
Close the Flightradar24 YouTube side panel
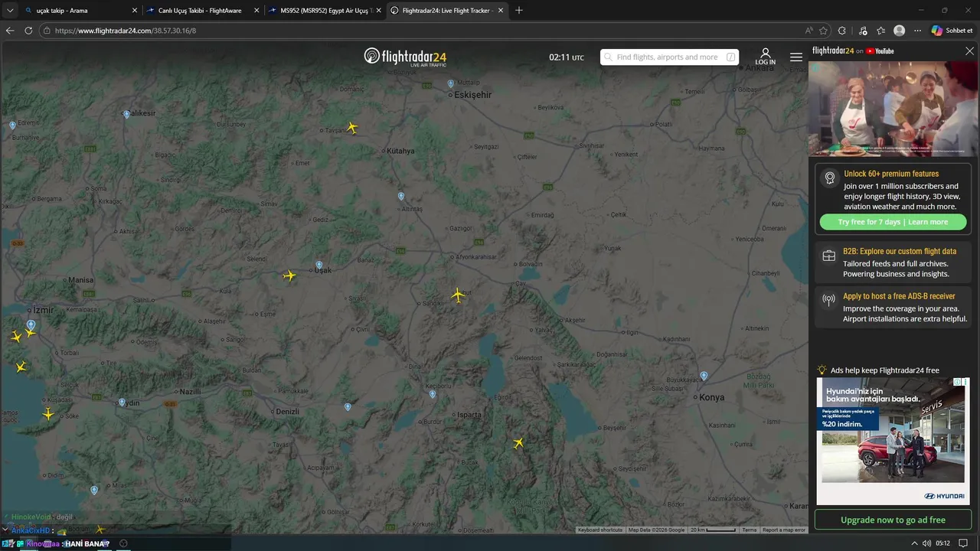pos(969,51)
